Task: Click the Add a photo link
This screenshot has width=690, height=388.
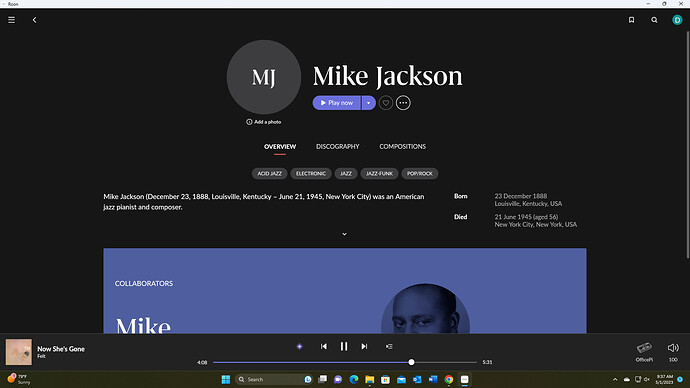Action: [264, 122]
